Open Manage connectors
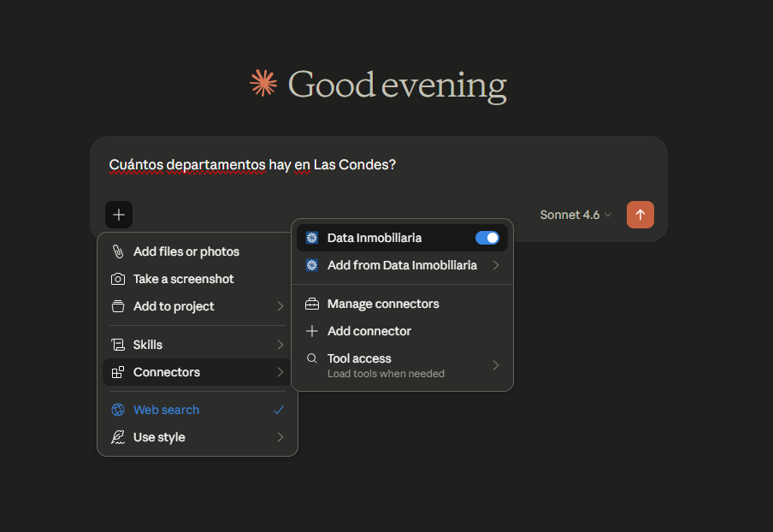Viewport: 773px width, 532px height. (402, 304)
